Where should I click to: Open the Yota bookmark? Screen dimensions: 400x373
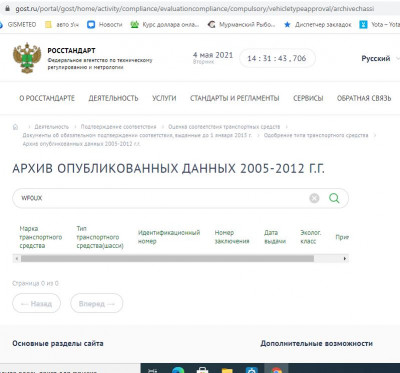coord(380,24)
